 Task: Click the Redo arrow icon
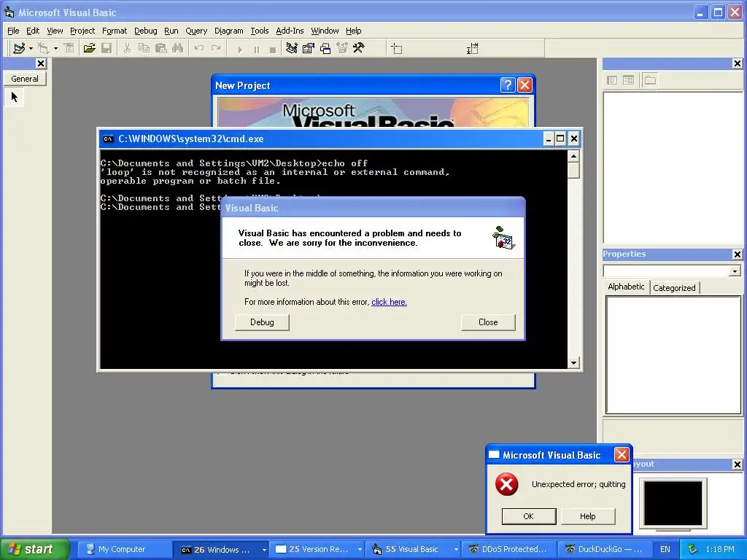(216, 48)
